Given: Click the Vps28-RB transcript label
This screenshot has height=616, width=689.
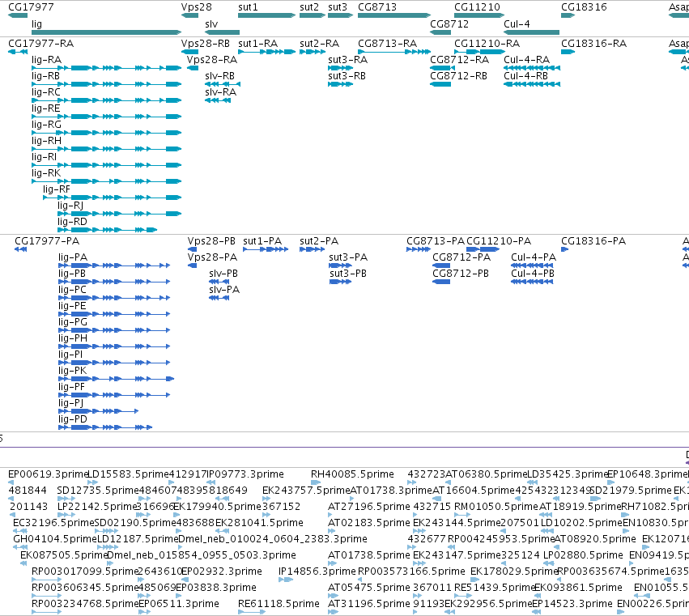Looking at the screenshot, I should pos(206,44).
